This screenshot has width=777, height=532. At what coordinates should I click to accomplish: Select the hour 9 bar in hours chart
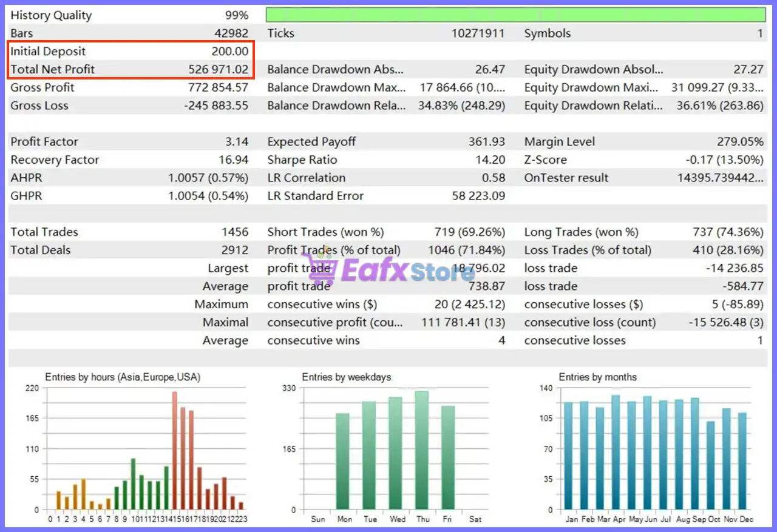pos(125,495)
